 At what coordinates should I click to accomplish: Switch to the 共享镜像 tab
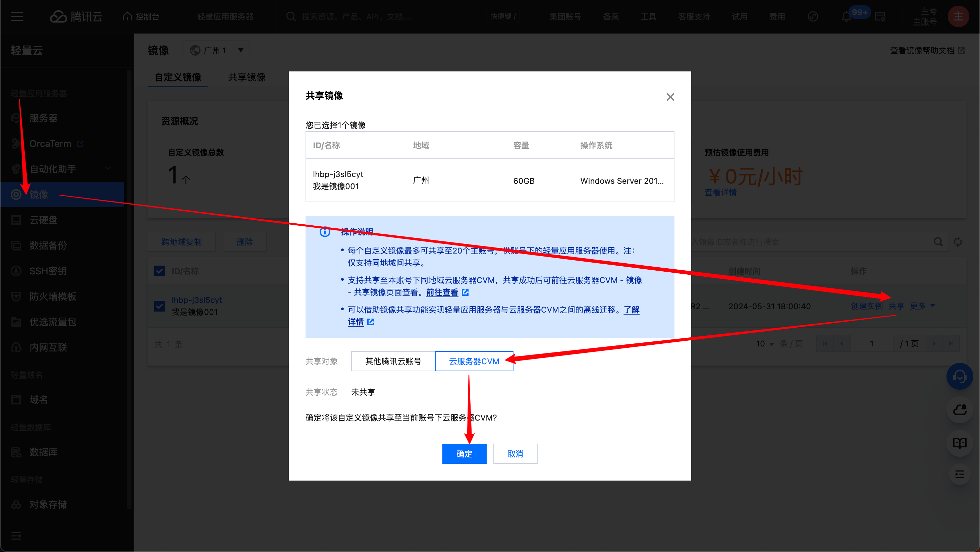[x=247, y=77]
